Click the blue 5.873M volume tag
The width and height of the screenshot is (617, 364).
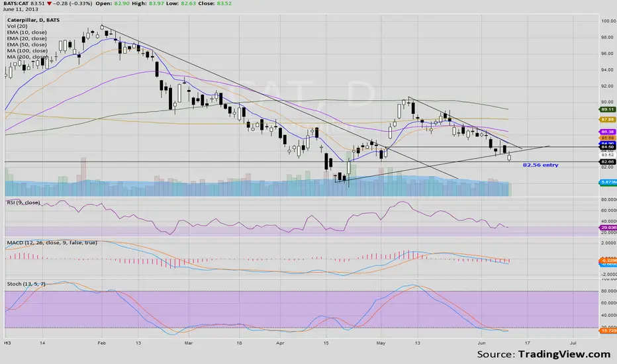tap(608, 182)
